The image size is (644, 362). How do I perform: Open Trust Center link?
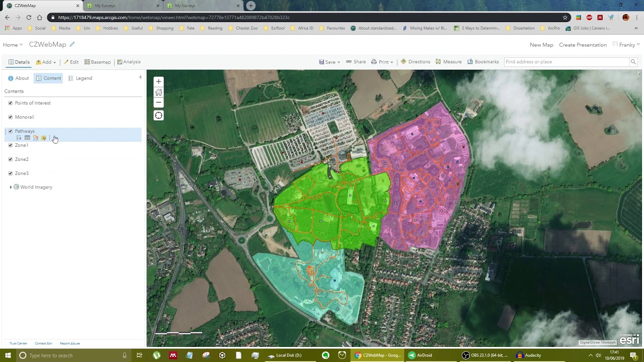[18, 343]
